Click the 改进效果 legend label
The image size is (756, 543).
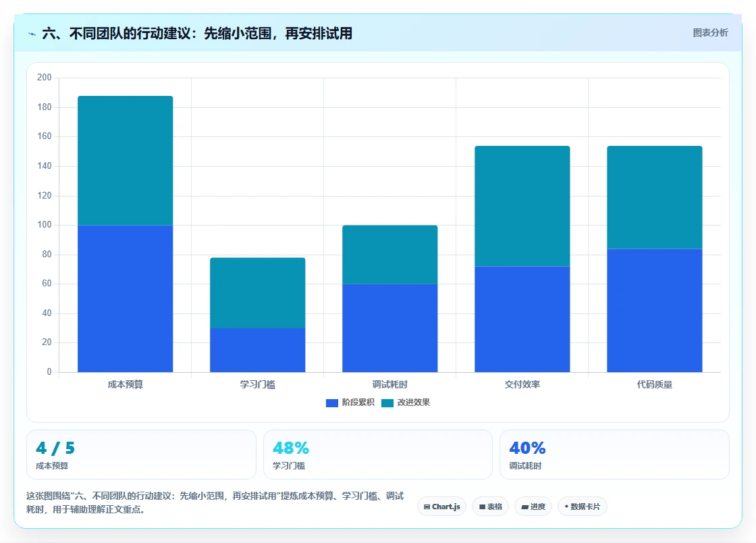tap(413, 403)
